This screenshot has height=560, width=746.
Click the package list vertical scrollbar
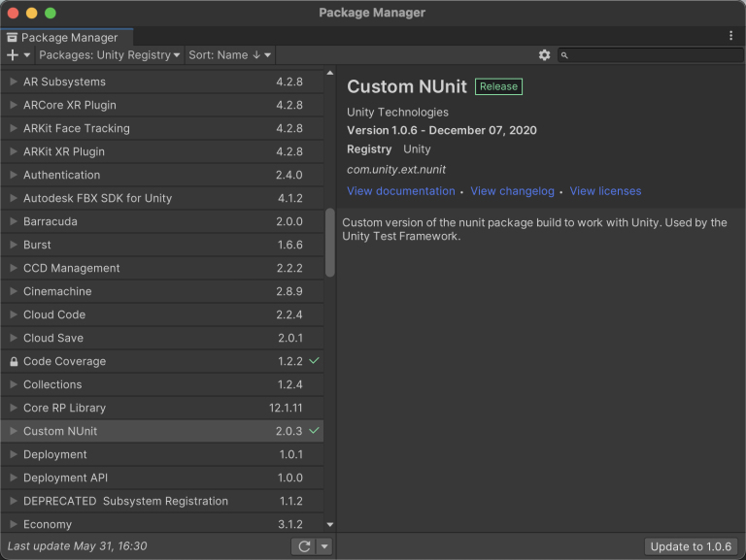click(x=330, y=243)
